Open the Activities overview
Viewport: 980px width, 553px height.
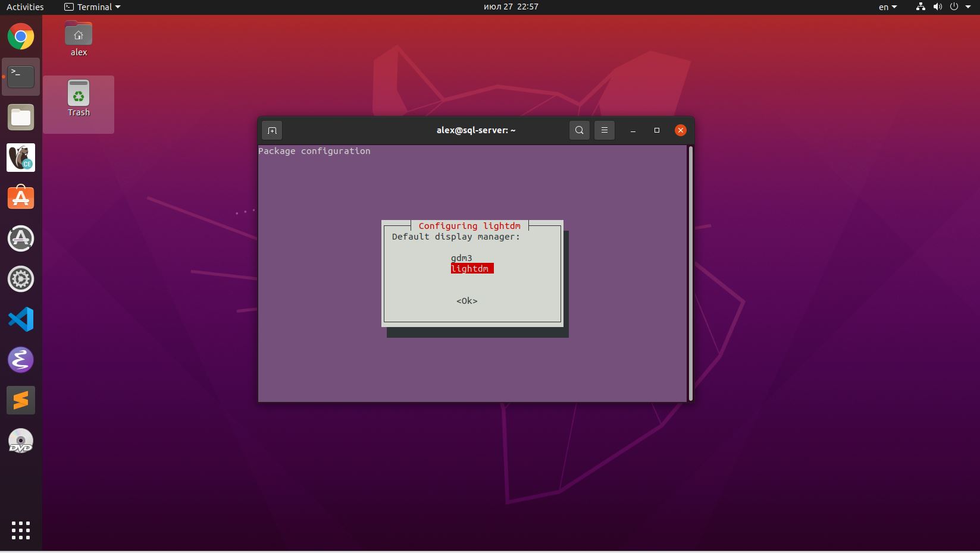[x=25, y=7]
